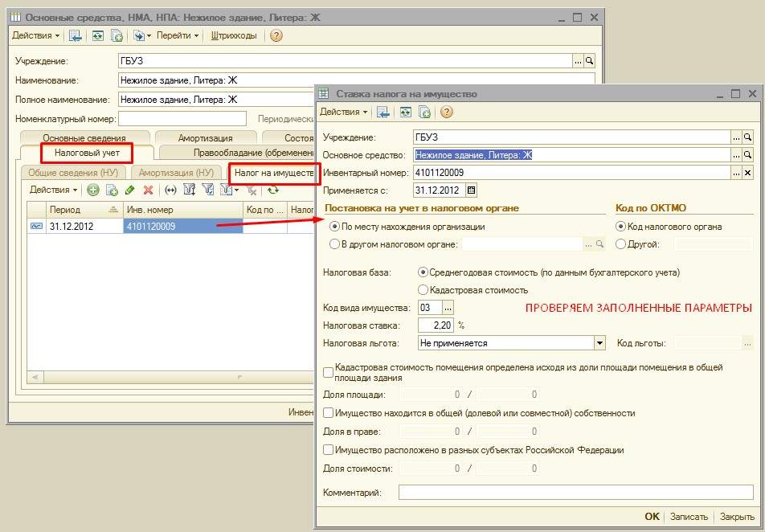Click the Записать button
This screenshot has width=765, height=532.
click(689, 517)
